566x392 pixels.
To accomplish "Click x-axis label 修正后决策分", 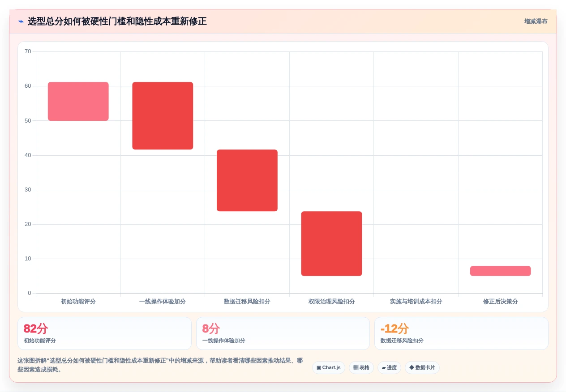I will [500, 302].
